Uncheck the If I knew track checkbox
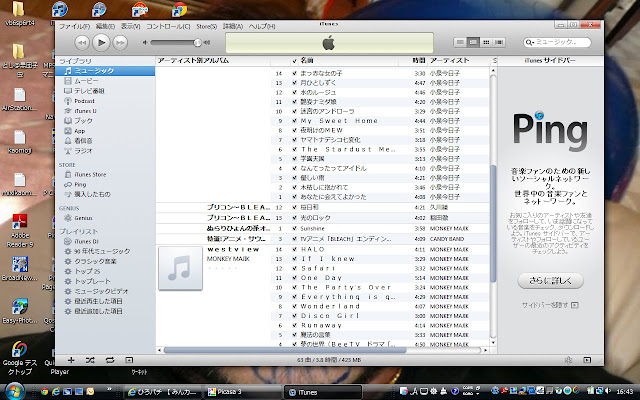The height and width of the screenshot is (400, 640). (x=294, y=259)
